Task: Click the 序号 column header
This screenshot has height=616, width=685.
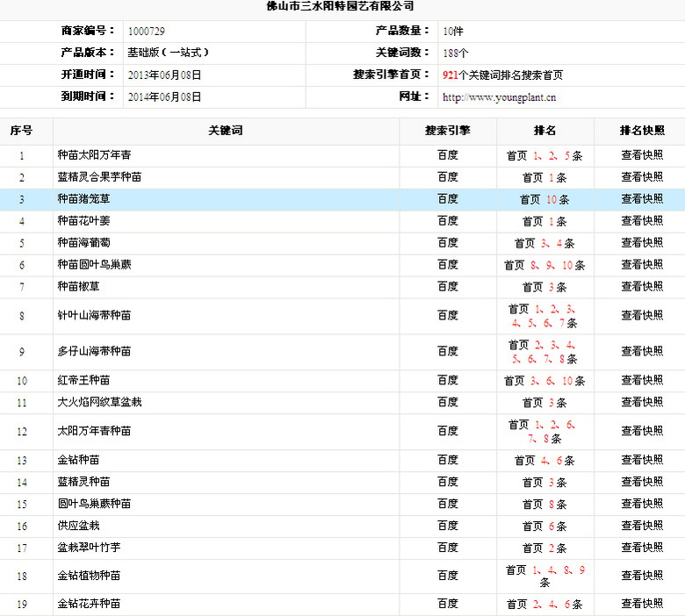Action: (x=21, y=131)
